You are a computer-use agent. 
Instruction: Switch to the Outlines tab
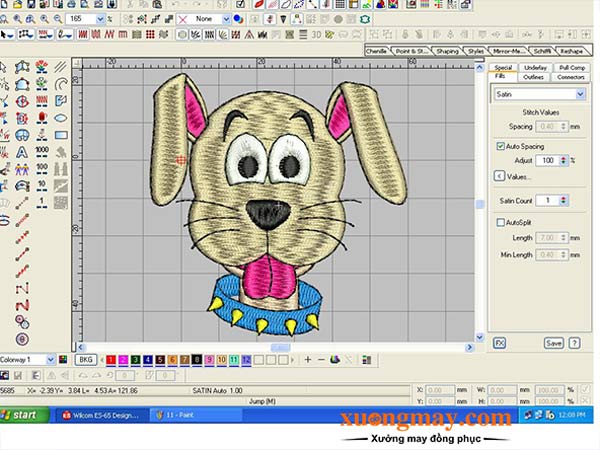coord(535,76)
